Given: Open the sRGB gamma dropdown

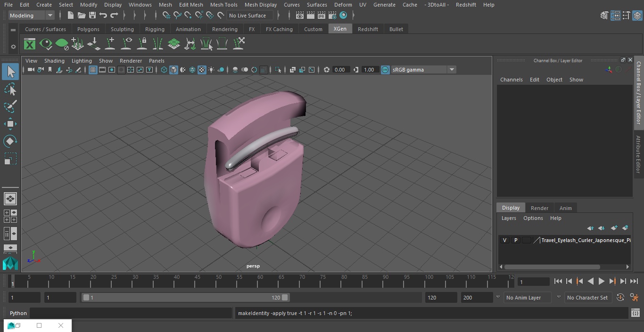Looking at the screenshot, I should point(423,70).
